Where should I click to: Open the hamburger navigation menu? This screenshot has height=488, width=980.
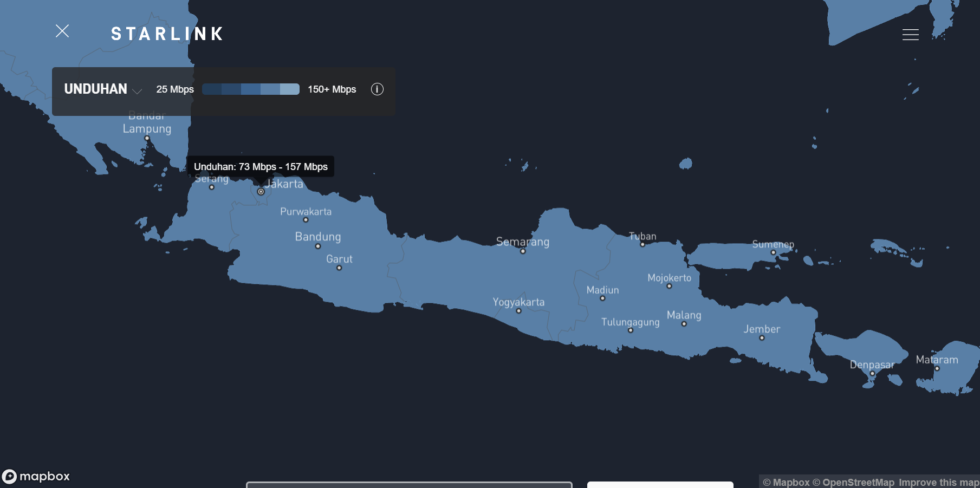[910, 35]
